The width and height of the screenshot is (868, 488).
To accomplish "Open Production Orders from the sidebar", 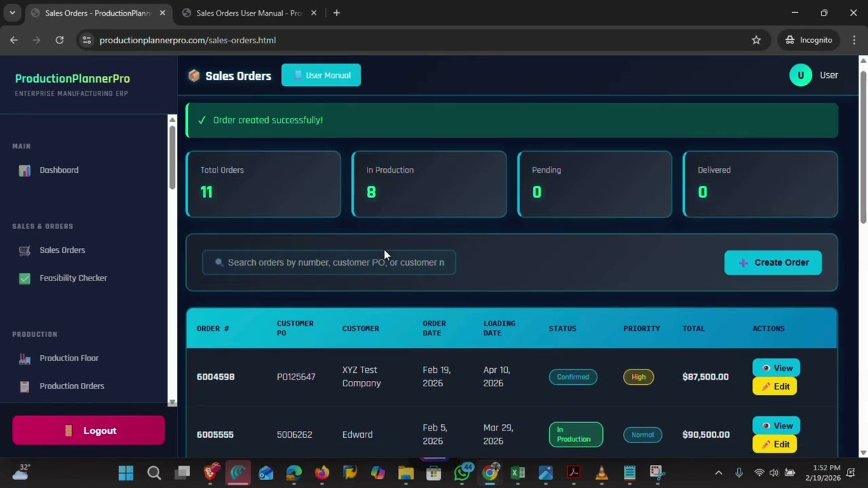I will click(x=72, y=386).
